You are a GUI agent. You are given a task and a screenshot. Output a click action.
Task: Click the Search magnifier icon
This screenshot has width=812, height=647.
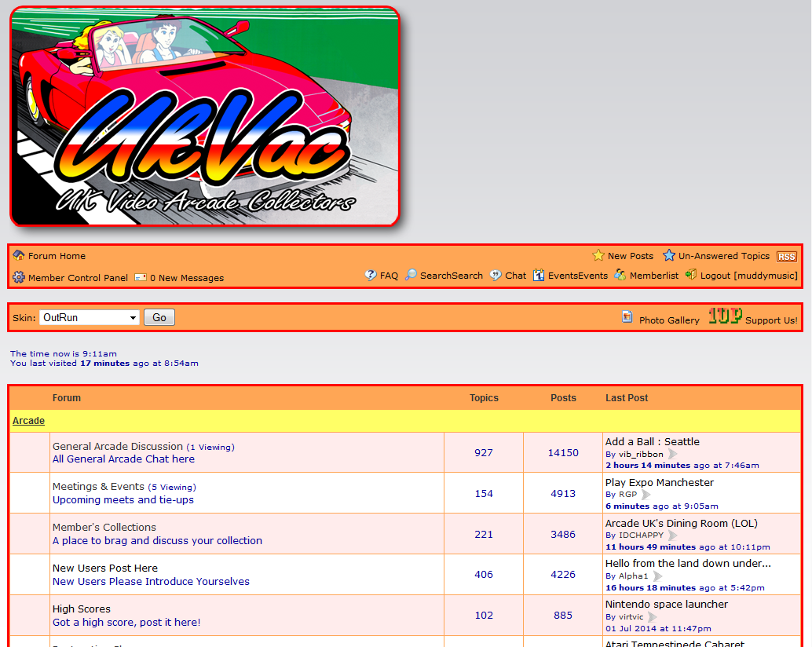pyautogui.click(x=411, y=276)
